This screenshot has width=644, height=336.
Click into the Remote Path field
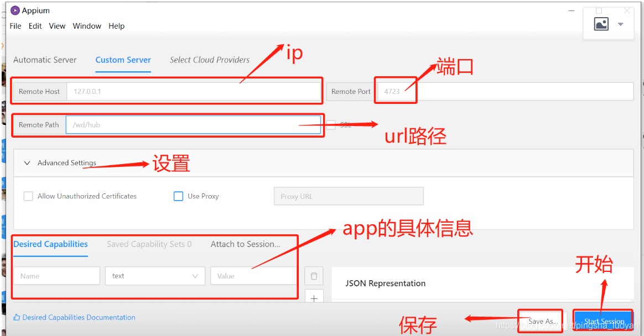194,125
